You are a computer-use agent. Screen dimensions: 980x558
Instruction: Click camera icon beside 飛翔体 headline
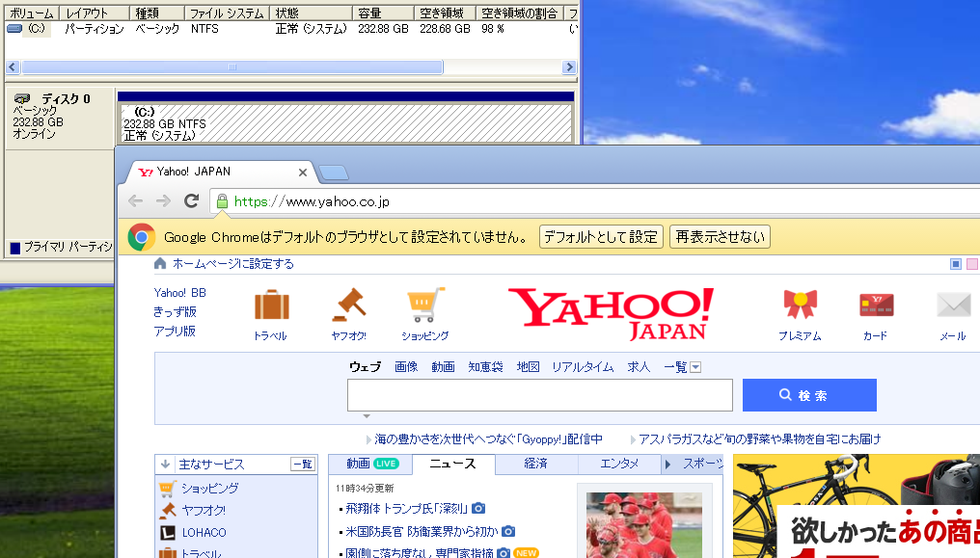tap(478, 509)
